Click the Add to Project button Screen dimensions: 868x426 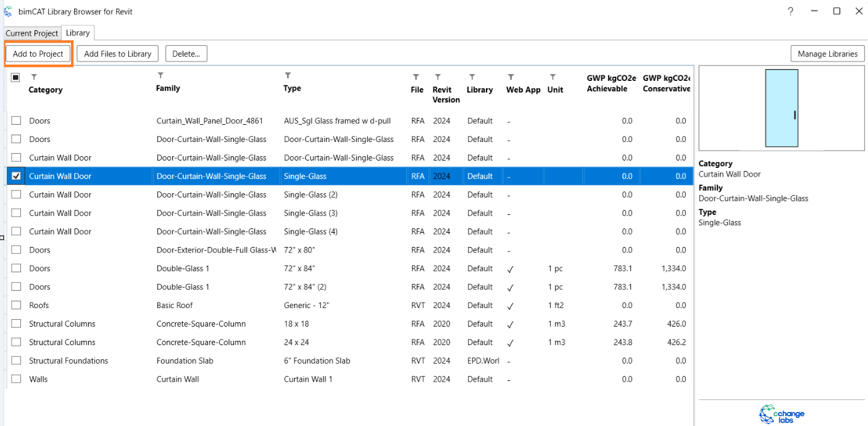[x=38, y=54]
